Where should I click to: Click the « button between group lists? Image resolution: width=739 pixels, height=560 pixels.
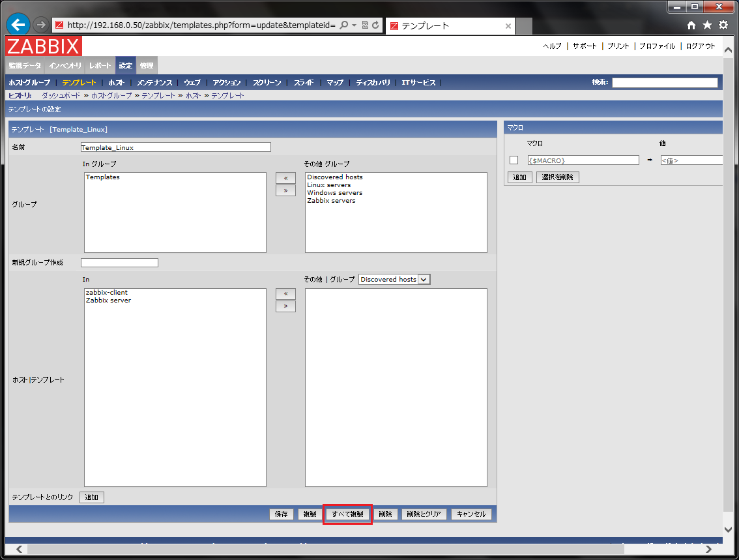pos(285,178)
